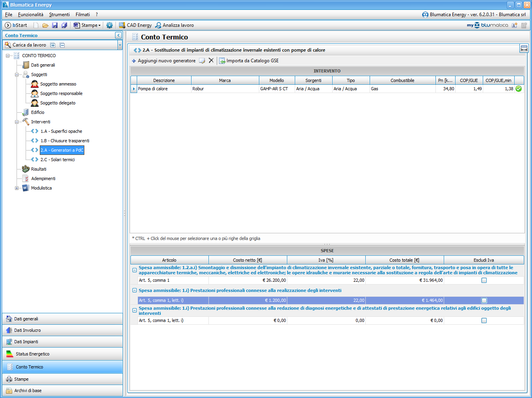Open settings via the gear icon
The image size is (532, 398).
point(110,25)
